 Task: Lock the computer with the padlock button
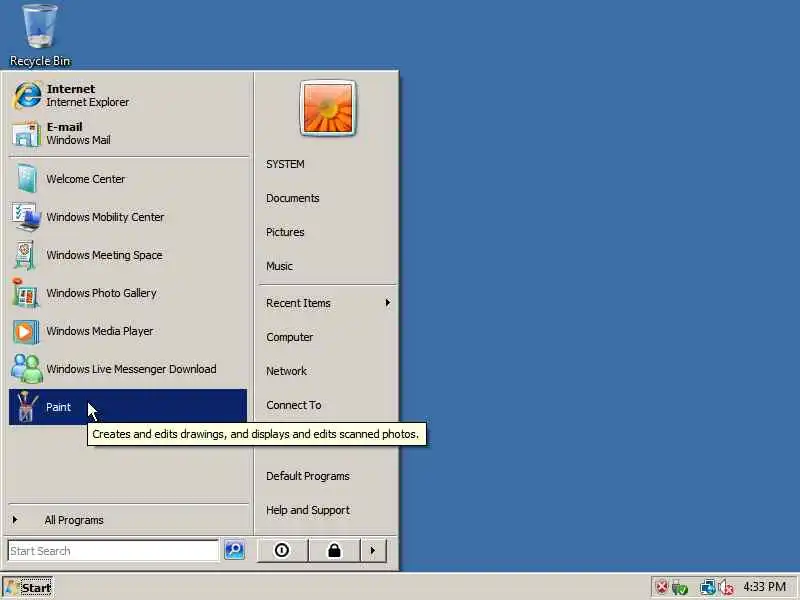point(334,551)
